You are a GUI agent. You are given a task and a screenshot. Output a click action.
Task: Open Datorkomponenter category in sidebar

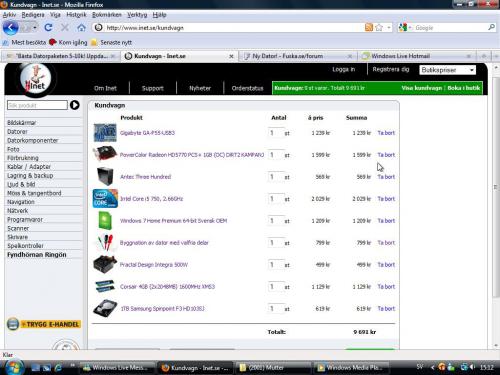pyautogui.click(x=33, y=140)
